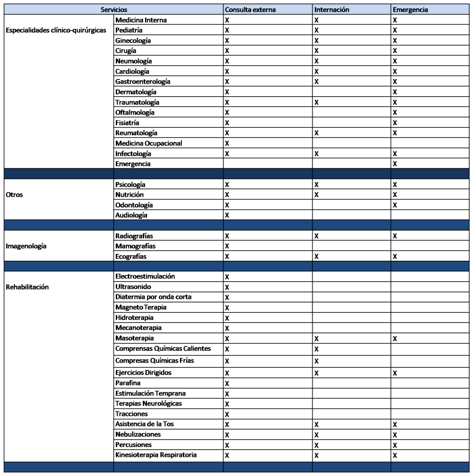Select the Consulta externa column header
This screenshot has width=473, height=476.
tap(249, 10)
